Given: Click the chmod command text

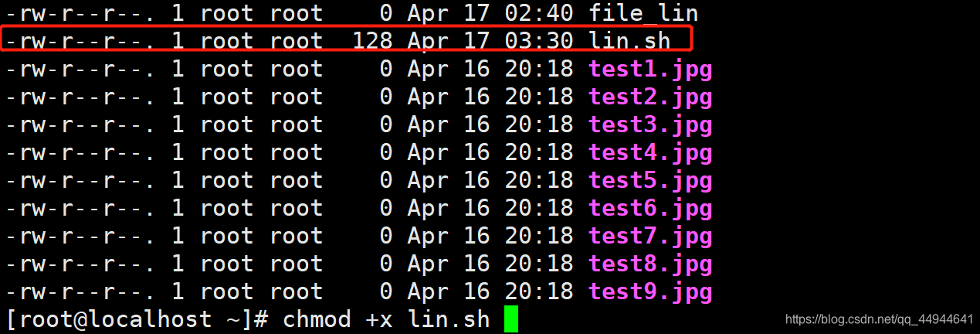Looking at the screenshot, I should pyautogui.click(x=317, y=319).
